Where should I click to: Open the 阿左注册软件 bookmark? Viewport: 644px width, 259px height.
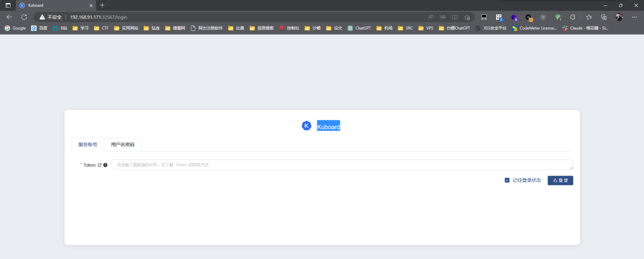click(x=207, y=29)
